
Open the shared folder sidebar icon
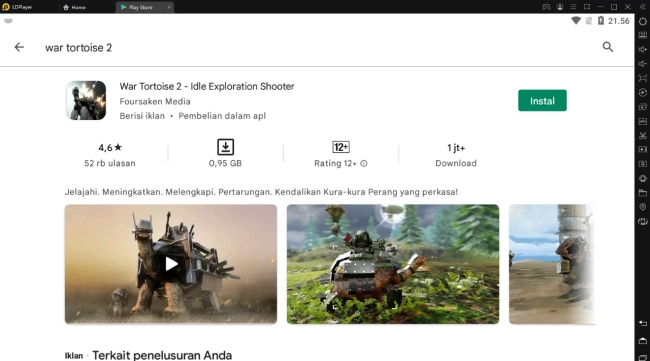(643, 193)
